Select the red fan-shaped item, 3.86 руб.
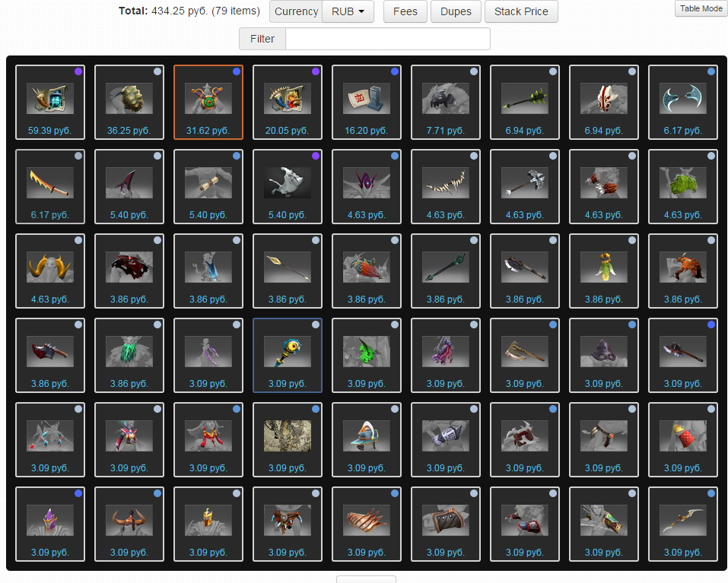 [367, 271]
